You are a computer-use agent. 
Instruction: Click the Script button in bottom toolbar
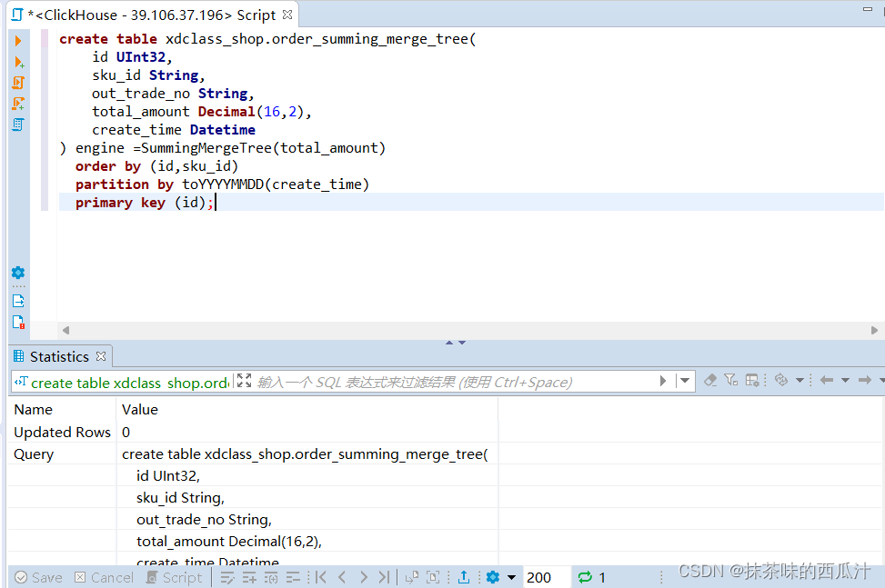pos(175,577)
